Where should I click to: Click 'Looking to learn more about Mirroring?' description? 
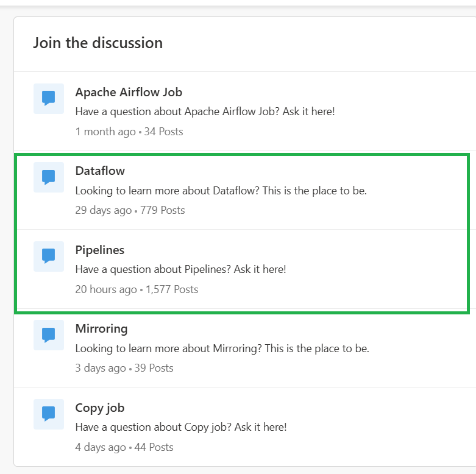click(x=222, y=348)
